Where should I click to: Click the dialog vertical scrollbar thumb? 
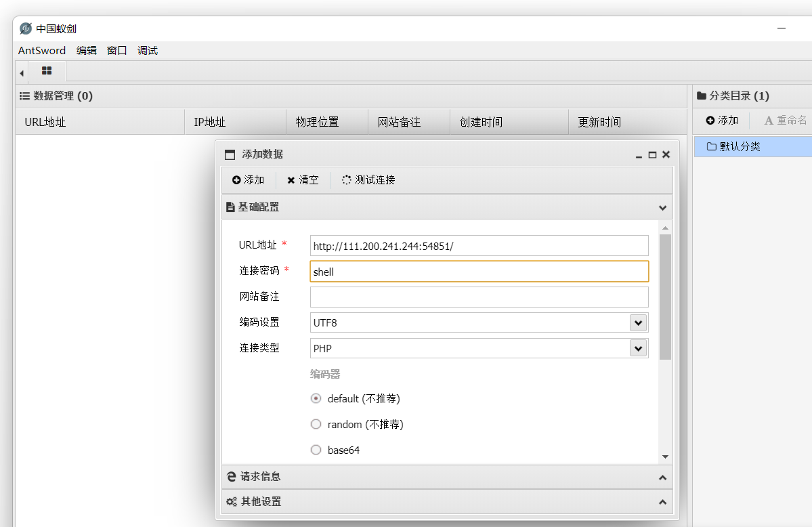coord(666,297)
